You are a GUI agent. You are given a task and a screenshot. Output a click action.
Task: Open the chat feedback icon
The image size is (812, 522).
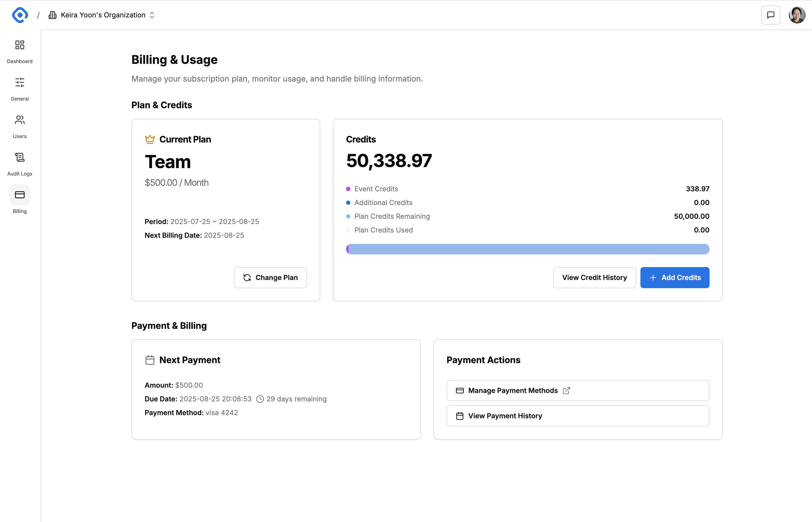click(770, 15)
